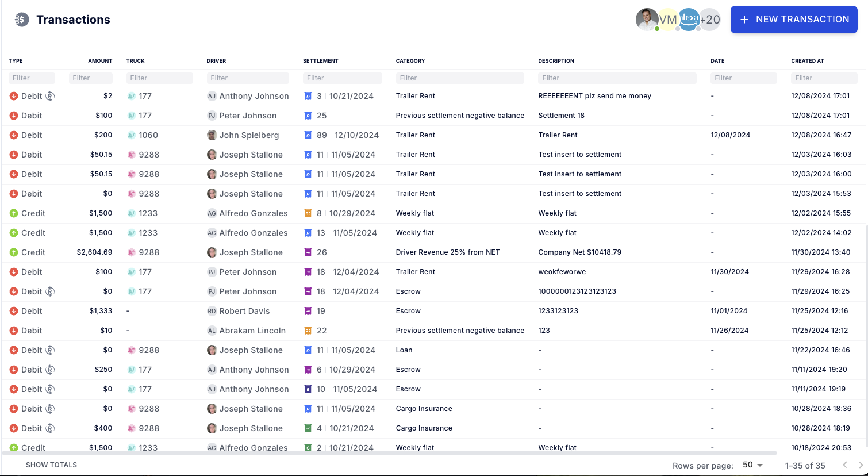Click the green Credit arrow icon on the $2,604.69 row
This screenshot has width=868, height=476.
(x=14, y=252)
